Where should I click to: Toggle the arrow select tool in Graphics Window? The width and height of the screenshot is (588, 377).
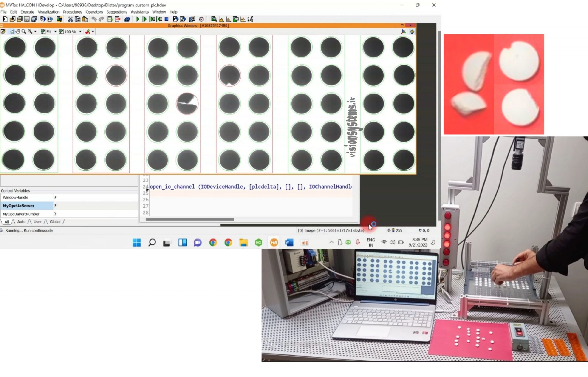(x=11, y=31)
